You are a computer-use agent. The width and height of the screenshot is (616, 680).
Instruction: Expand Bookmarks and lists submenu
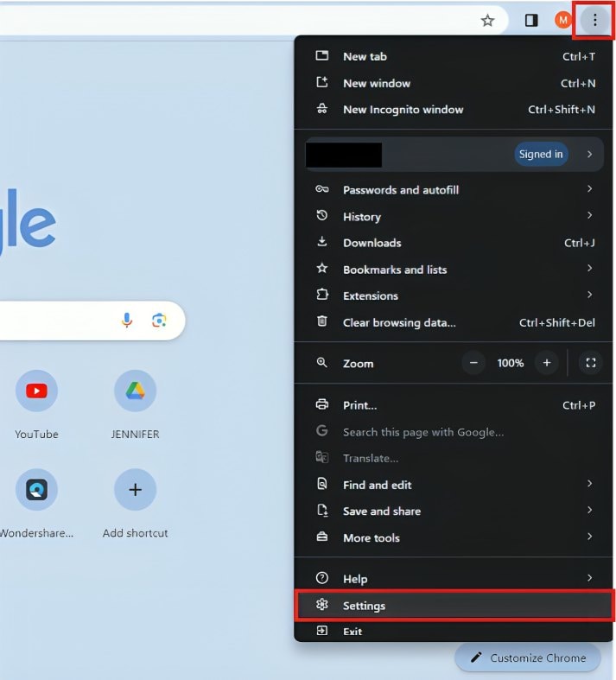coord(589,268)
